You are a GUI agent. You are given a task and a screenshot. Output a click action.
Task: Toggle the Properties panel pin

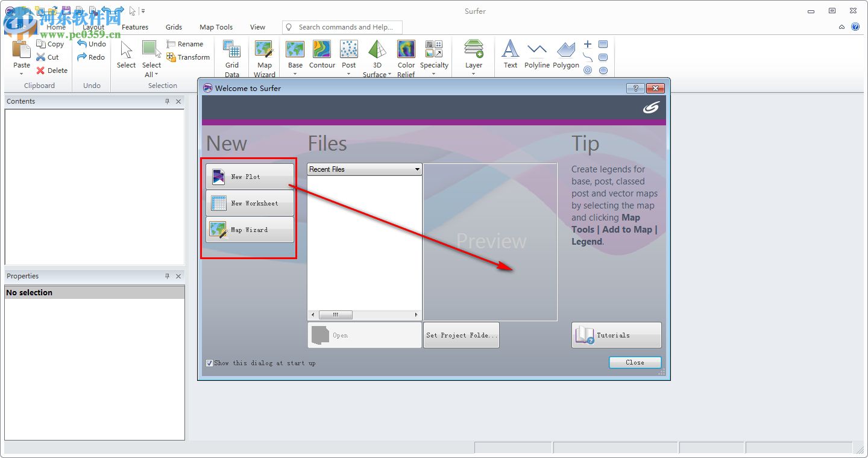[168, 276]
